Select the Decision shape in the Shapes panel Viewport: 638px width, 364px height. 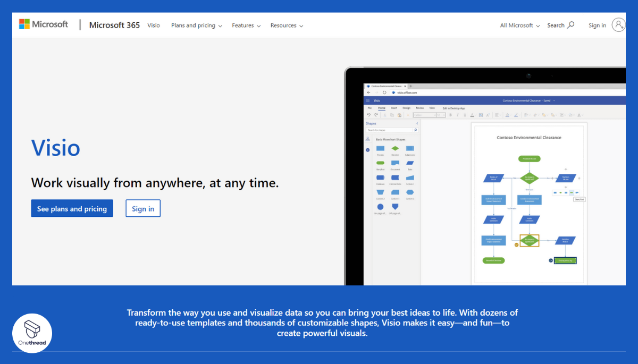point(395,148)
